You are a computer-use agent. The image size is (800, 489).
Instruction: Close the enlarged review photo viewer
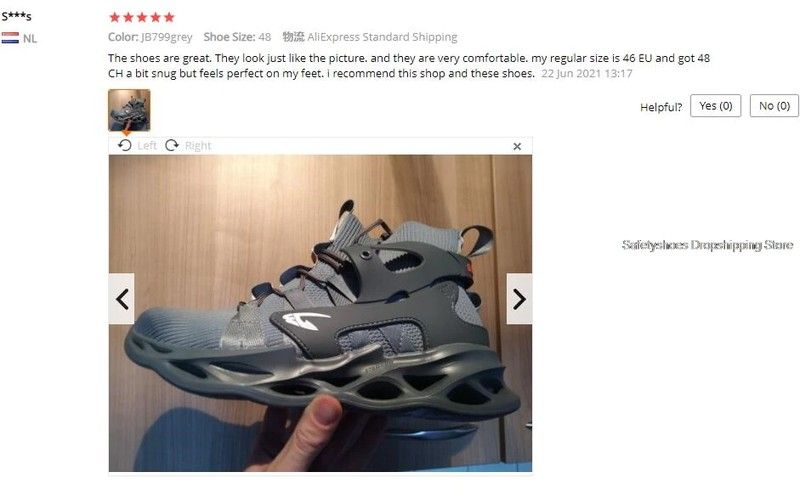tap(517, 146)
